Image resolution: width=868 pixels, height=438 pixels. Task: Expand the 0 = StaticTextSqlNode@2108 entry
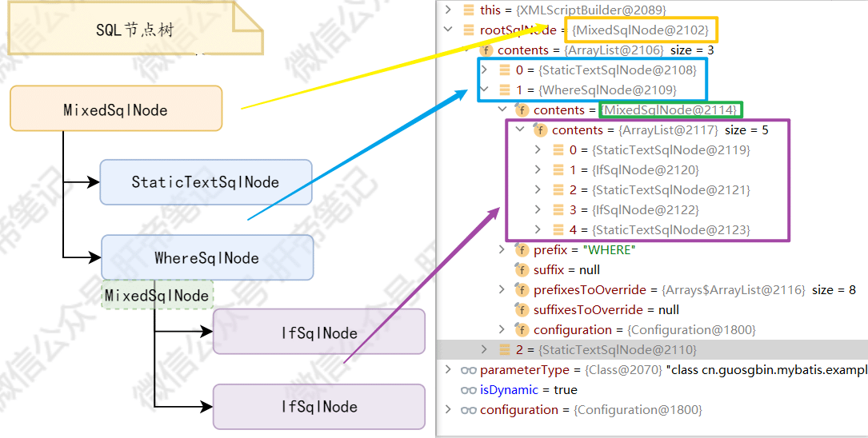pos(483,70)
